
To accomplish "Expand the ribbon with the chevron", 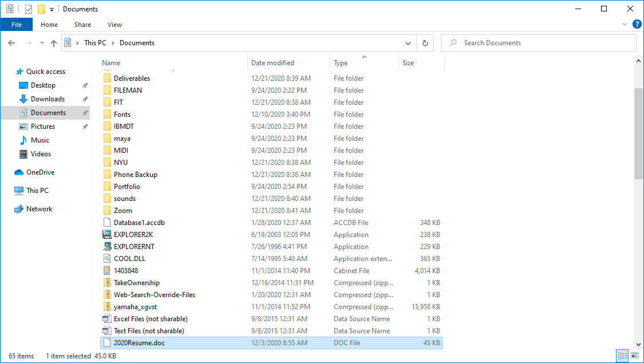I will [625, 25].
